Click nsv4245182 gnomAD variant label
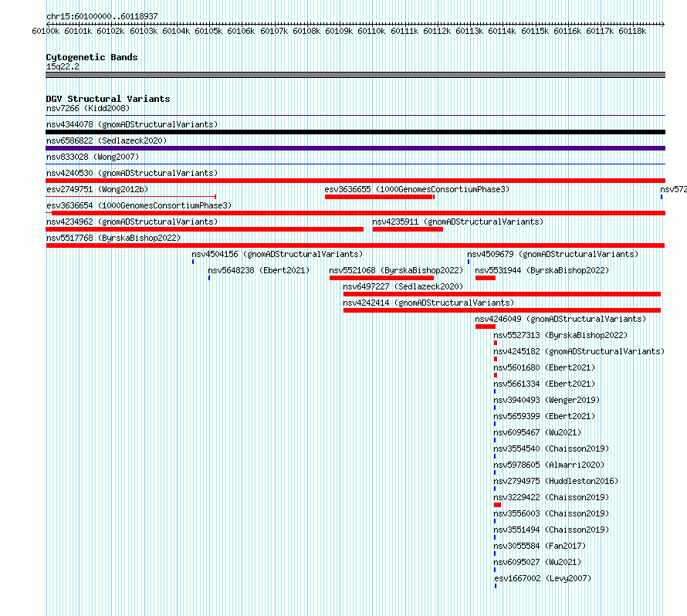The height and width of the screenshot is (616, 687). click(x=579, y=351)
